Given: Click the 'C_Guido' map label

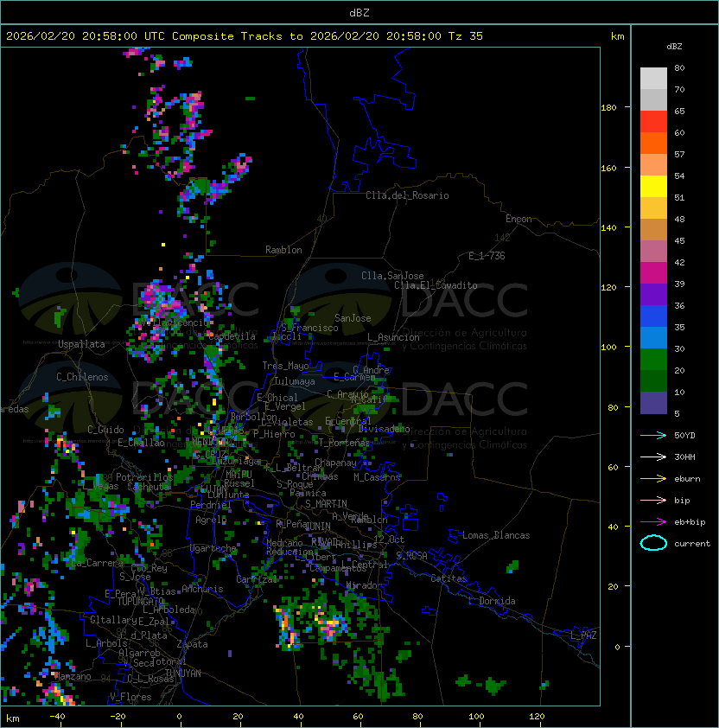Looking at the screenshot, I should (x=105, y=430).
